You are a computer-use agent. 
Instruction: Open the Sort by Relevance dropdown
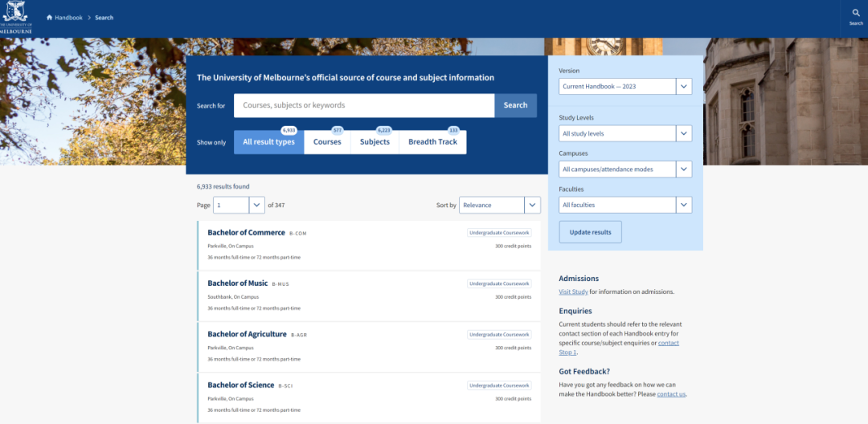[x=499, y=205]
